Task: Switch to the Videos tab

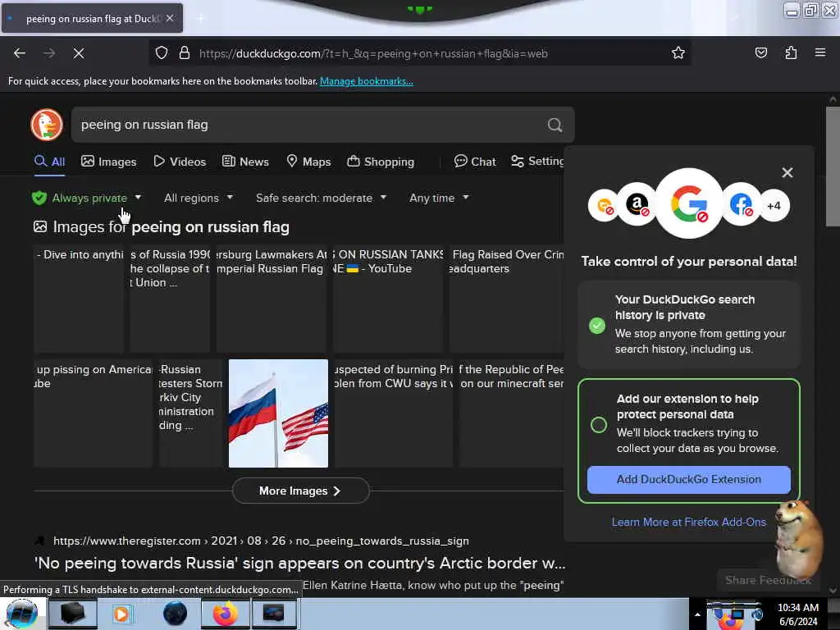Action: click(180, 162)
